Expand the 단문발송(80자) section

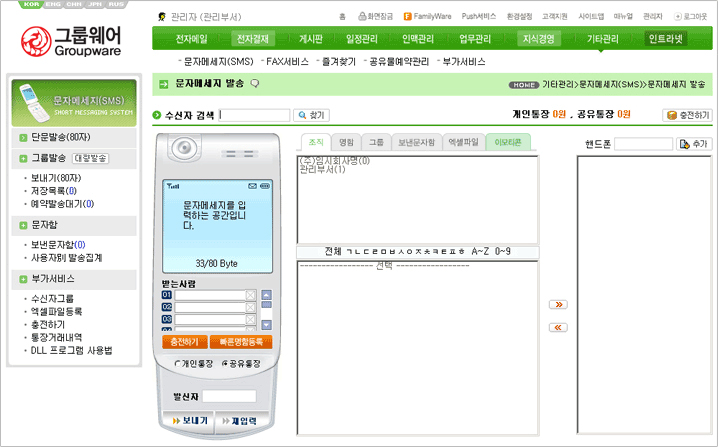tap(23, 137)
